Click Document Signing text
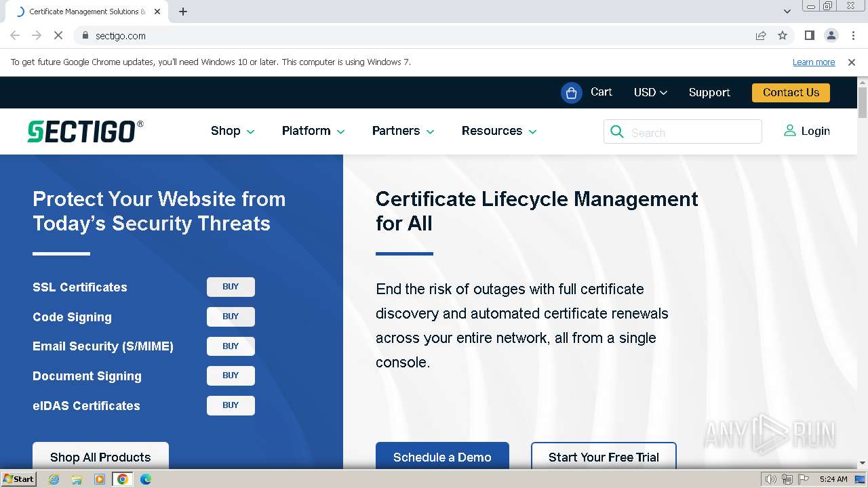The width and height of the screenshot is (868, 488). (x=87, y=376)
